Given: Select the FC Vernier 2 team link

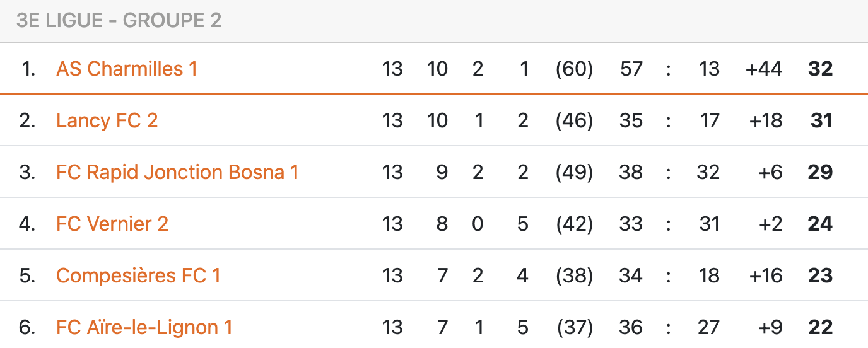Looking at the screenshot, I should (x=112, y=224).
